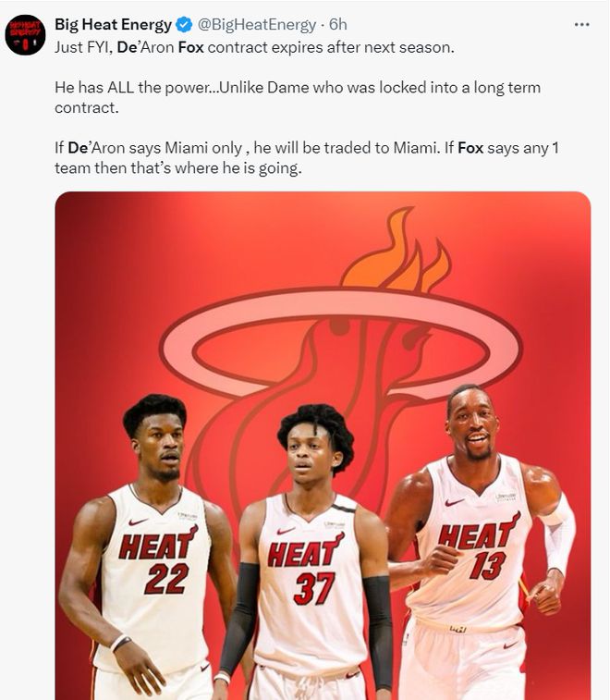Screen dimensions: 610x700
Task: Open the attached Heat players image
Action: tap(323, 446)
